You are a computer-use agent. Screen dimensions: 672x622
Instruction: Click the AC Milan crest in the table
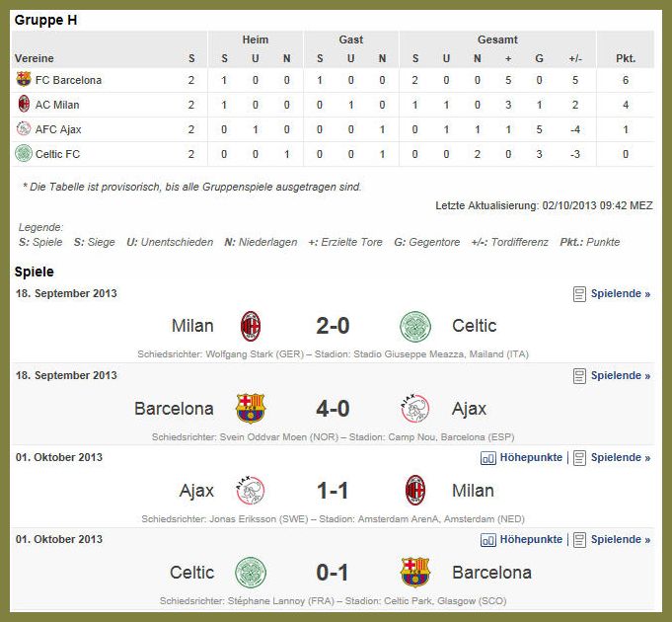(24, 105)
